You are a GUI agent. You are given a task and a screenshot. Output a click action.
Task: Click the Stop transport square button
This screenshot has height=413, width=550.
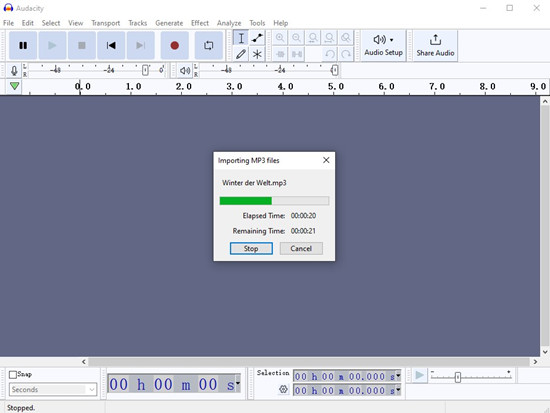pyautogui.click(x=82, y=45)
